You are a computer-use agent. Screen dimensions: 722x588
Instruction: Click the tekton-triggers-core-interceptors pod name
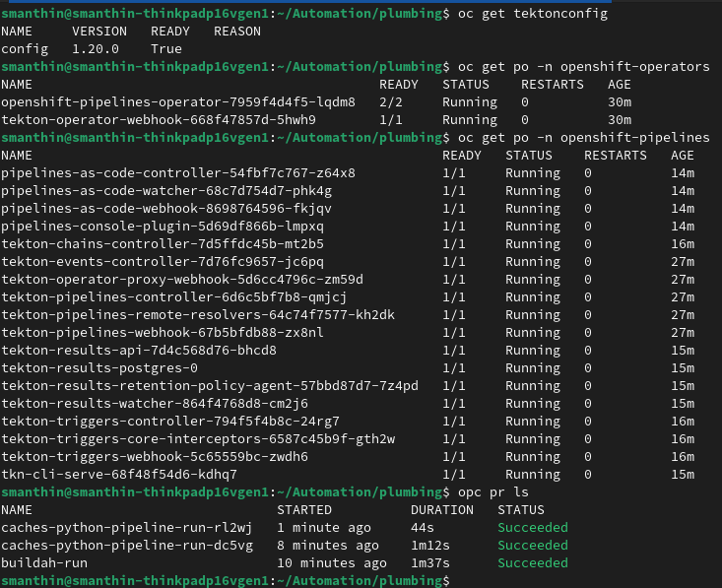click(198, 438)
